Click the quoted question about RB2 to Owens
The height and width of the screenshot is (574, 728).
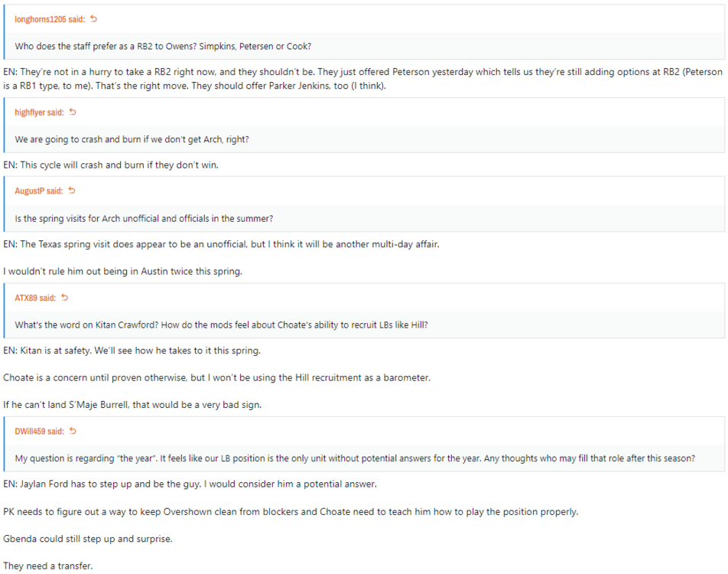(x=163, y=46)
